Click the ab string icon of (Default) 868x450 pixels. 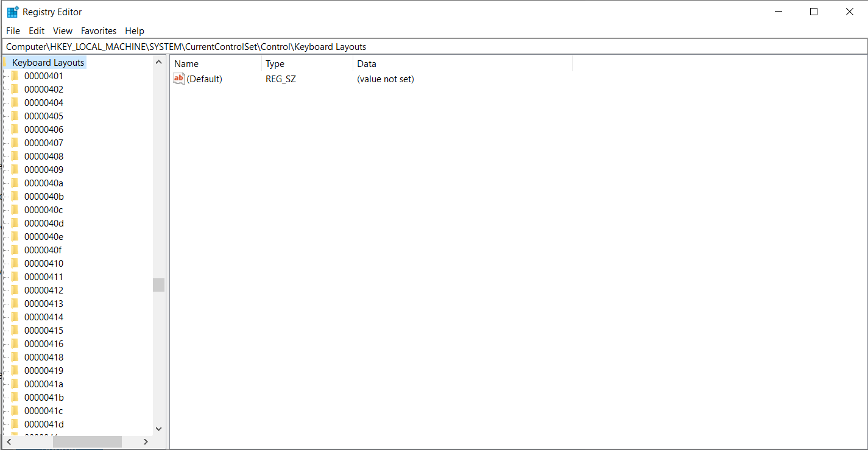tap(179, 79)
